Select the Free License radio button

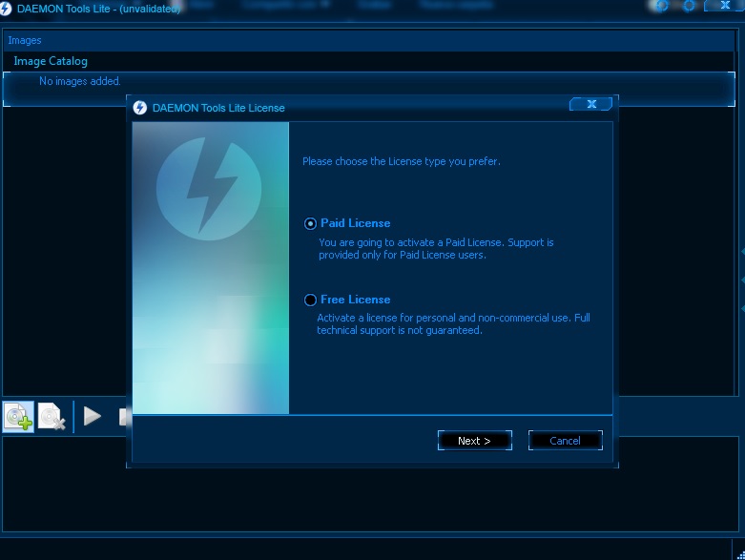310,300
